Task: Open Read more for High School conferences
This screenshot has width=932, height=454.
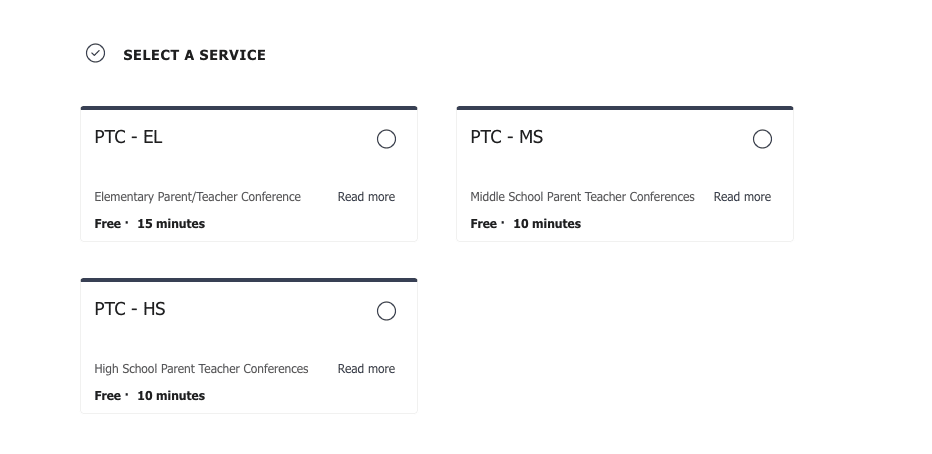Action: tap(366, 368)
